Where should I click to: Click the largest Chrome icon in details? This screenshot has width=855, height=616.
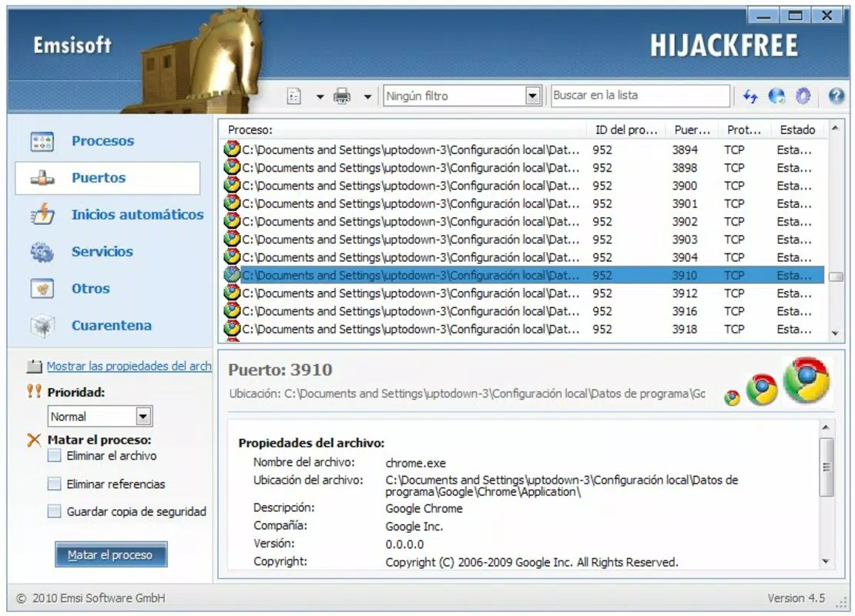pyautogui.click(x=806, y=380)
